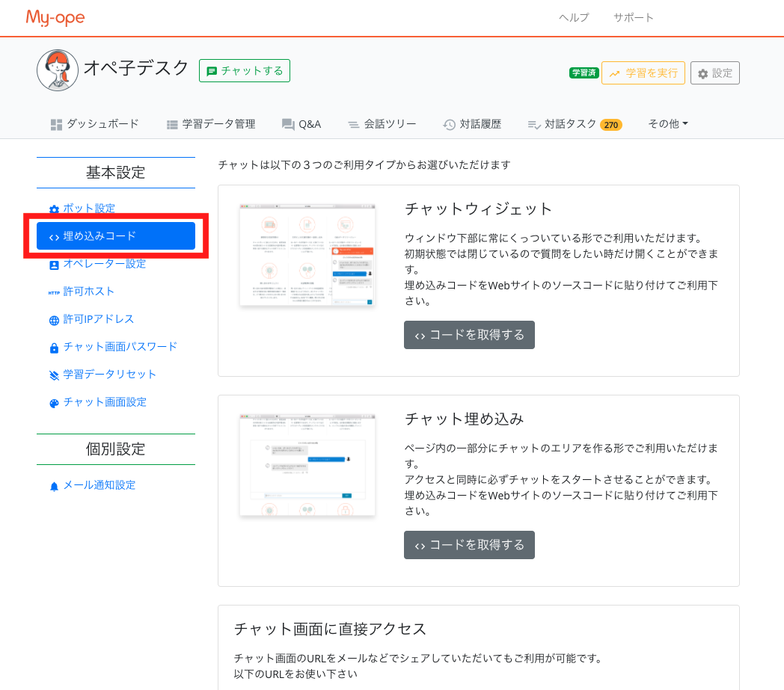Open the ダッシュボード tab
This screenshot has width=784, height=690.
point(94,124)
